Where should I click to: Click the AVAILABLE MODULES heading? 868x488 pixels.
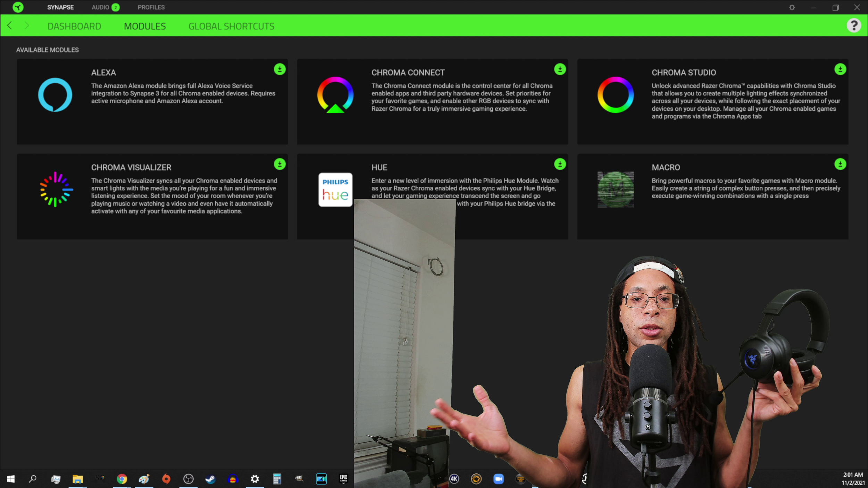tap(48, 50)
